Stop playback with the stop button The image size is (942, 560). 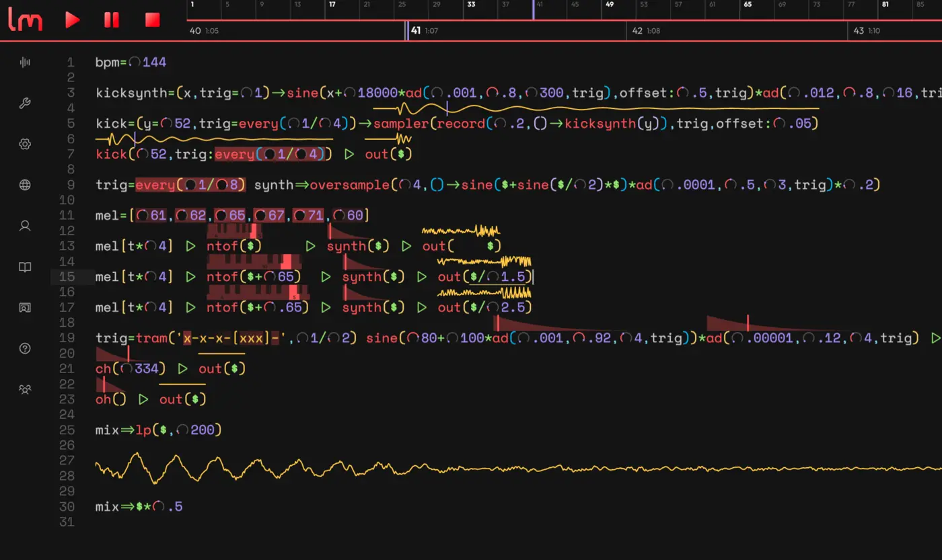pos(152,20)
